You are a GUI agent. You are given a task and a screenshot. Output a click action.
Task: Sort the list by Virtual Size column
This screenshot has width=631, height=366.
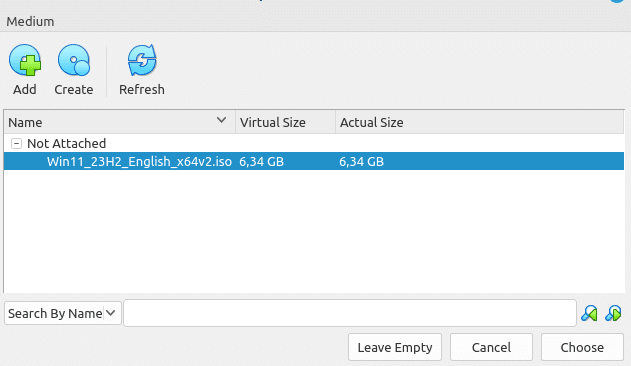tap(285, 122)
